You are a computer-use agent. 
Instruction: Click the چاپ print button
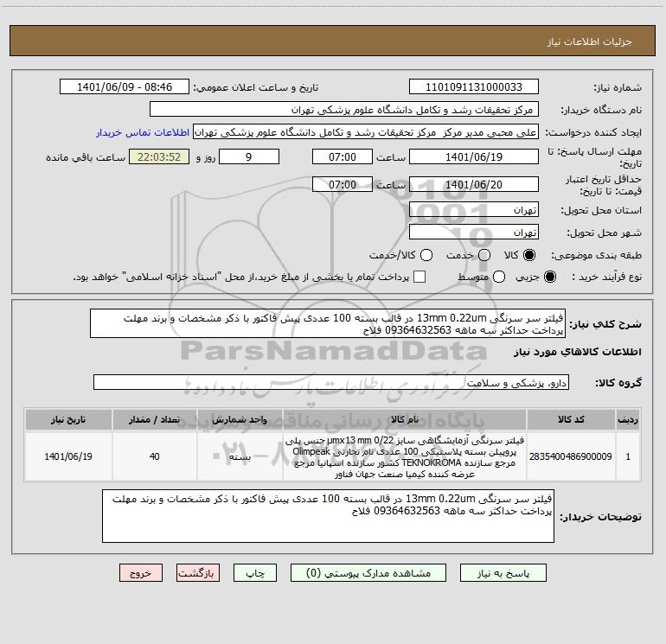coord(255,573)
